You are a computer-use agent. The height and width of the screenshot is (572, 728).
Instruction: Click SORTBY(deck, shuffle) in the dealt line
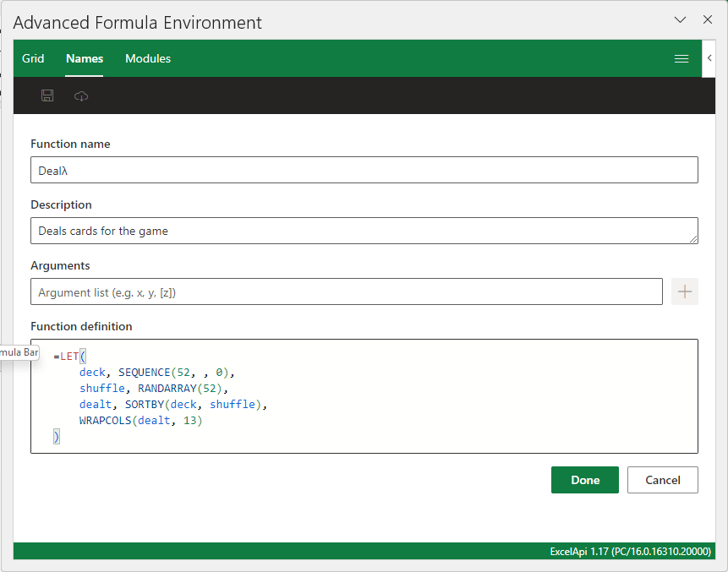pyautogui.click(x=193, y=405)
